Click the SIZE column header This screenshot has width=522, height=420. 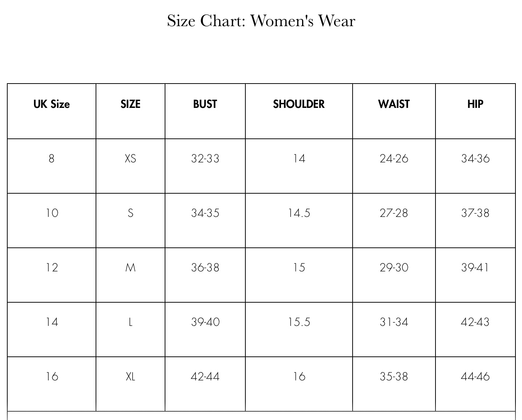point(130,104)
